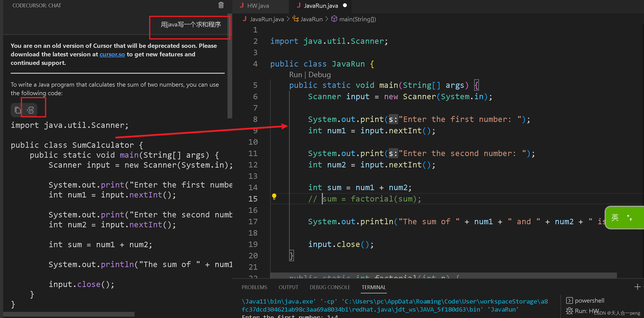Open the OUTPUT panel tab
This screenshot has height=318, width=644.
[288, 287]
